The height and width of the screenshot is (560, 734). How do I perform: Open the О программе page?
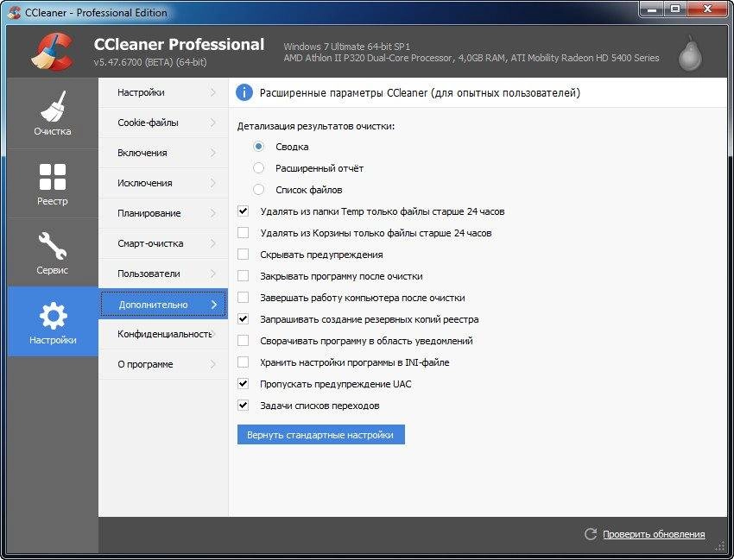coord(163,364)
